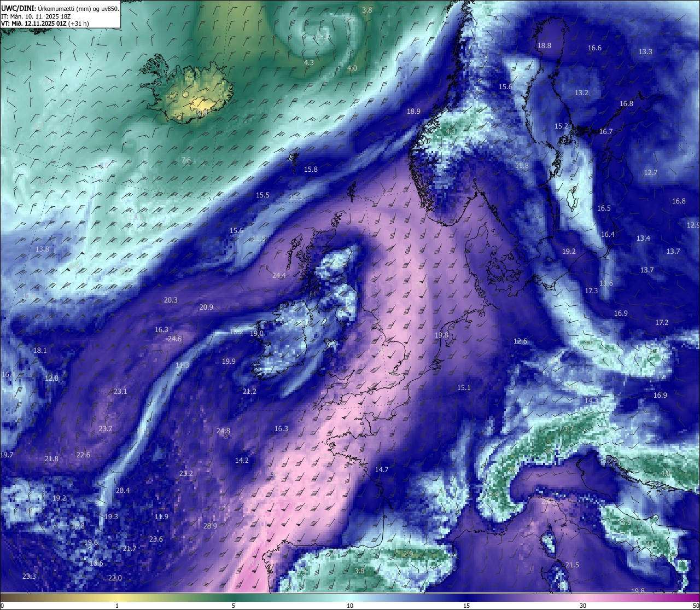Click the value label 16.5 east of Gotland

[604, 208]
